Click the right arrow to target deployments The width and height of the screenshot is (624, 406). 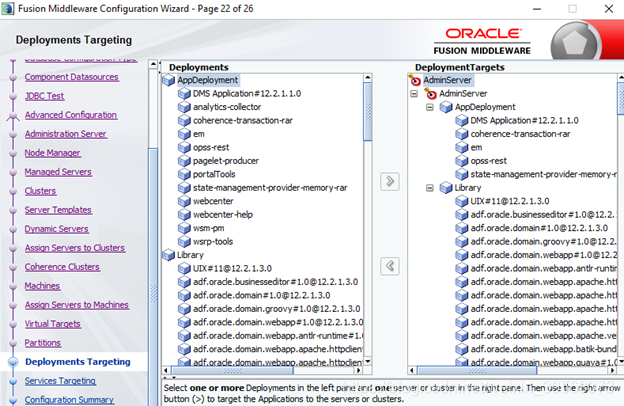[390, 182]
